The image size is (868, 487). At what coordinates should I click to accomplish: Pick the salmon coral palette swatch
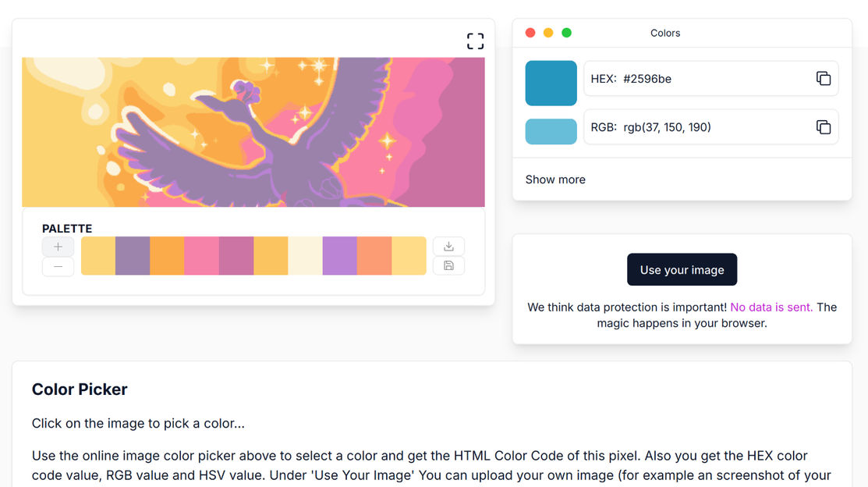click(x=374, y=256)
